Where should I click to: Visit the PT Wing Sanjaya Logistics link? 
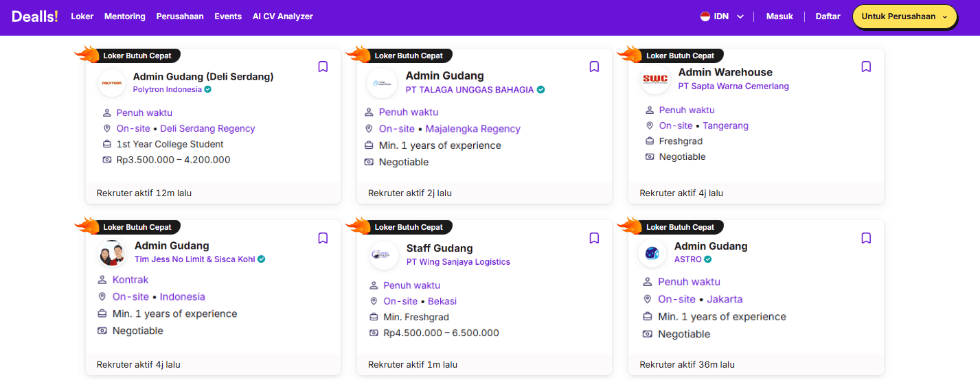(458, 261)
